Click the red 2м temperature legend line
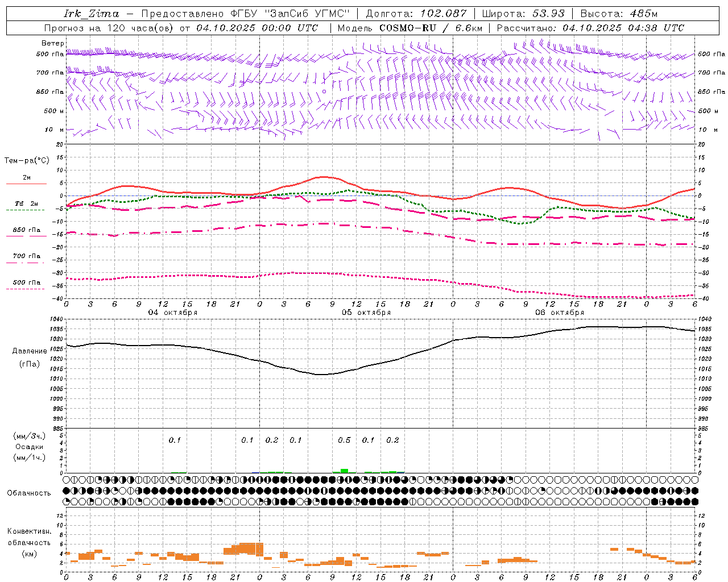Screen dimensions: 728x582 click(x=26, y=184)
